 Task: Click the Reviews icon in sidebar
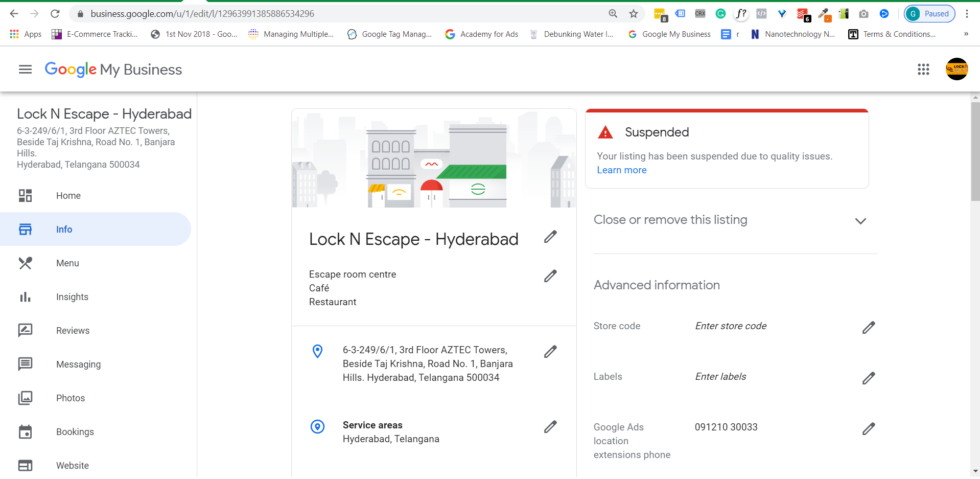click(25, 331)
